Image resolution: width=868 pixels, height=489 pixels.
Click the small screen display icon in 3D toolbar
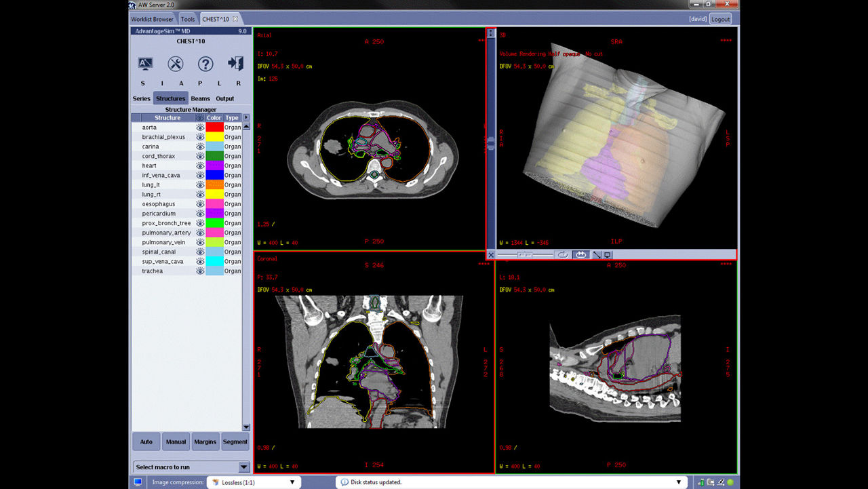(x=608, y=255)
